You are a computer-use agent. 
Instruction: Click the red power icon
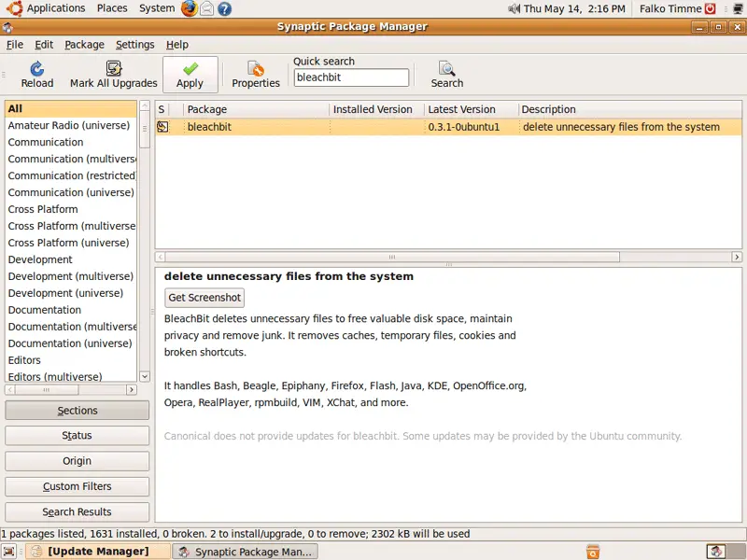coord(711,8)
